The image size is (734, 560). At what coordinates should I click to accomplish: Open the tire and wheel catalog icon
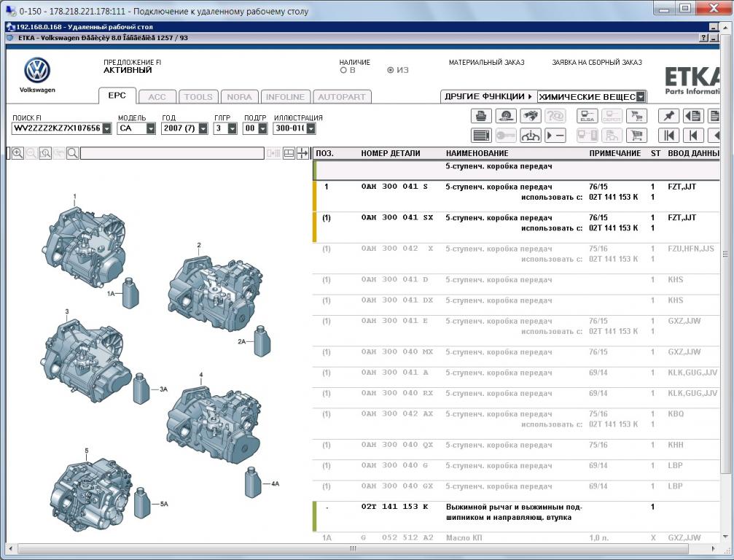[x=506, y=116]
